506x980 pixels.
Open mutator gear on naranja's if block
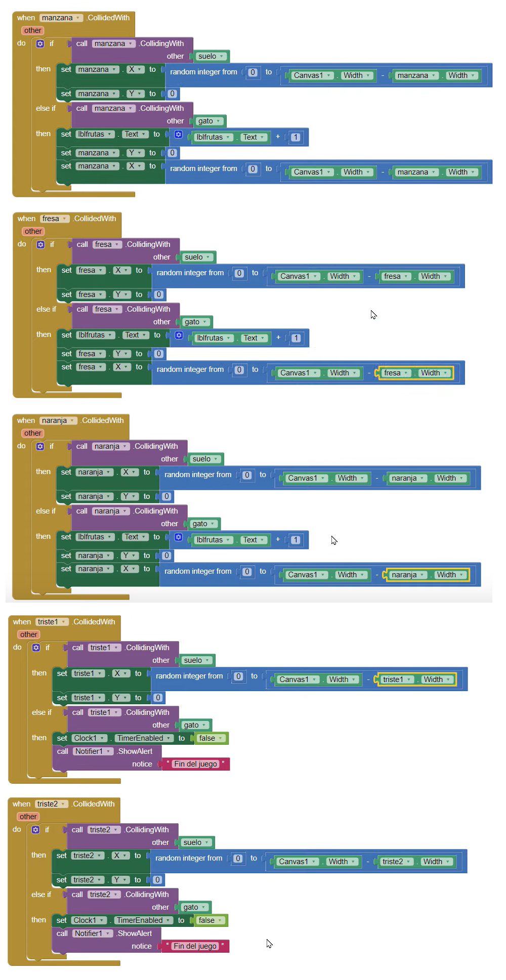[x=40, y=446]
